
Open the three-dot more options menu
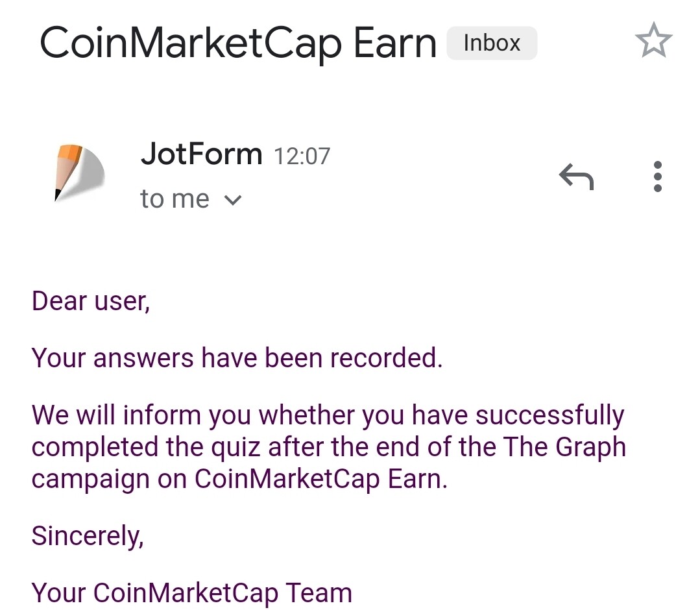(x=657, y=177)
